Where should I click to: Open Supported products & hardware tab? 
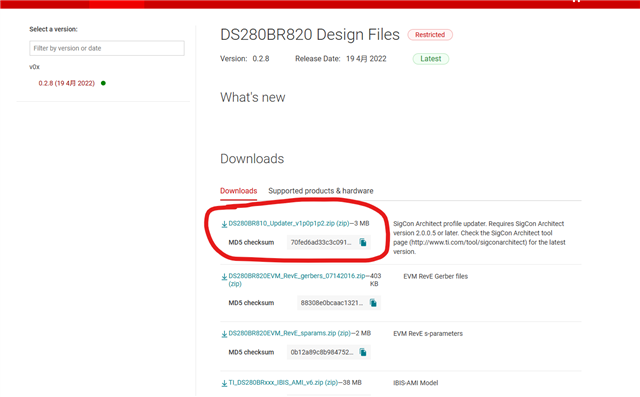(321, 191)
